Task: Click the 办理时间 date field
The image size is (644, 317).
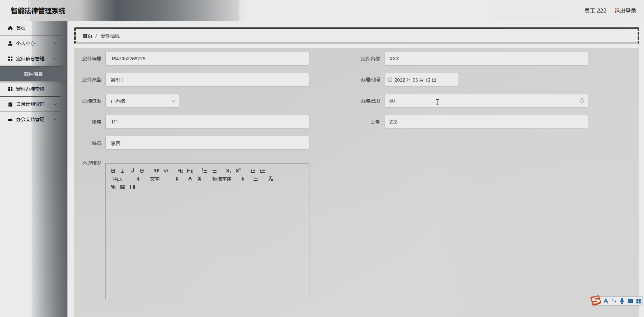Action: (x=421, y=80)
